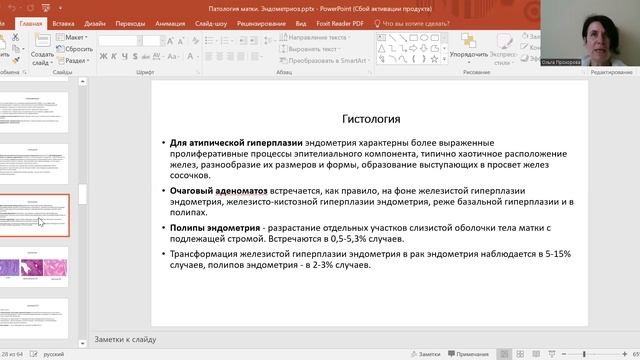Select the text box shape
The height and width of the screenshot is (360, 640).
pyautogui.click(x=381, y=38)
